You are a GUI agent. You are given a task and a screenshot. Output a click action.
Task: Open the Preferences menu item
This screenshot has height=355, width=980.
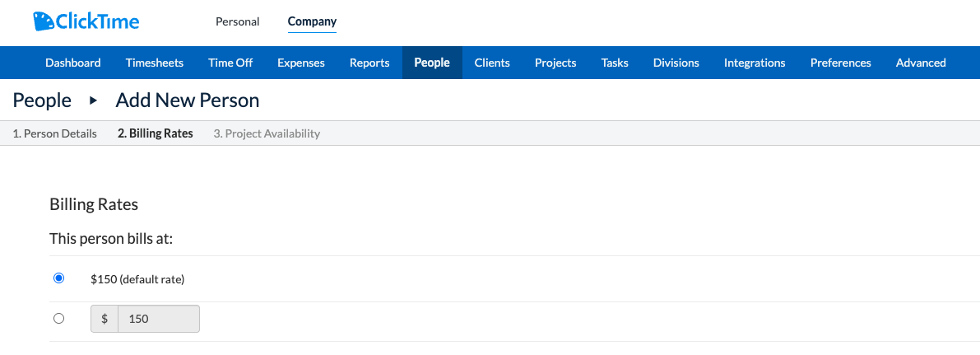(841, 63)
